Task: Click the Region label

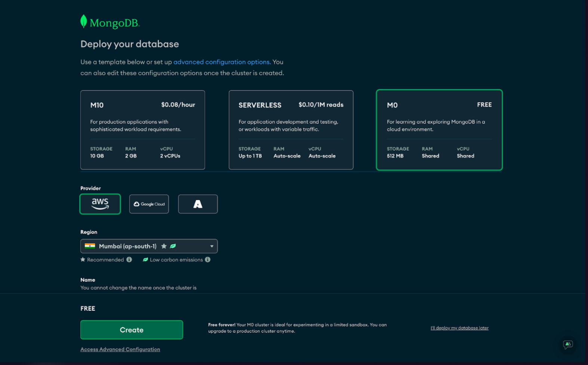Action: point(89,232)
